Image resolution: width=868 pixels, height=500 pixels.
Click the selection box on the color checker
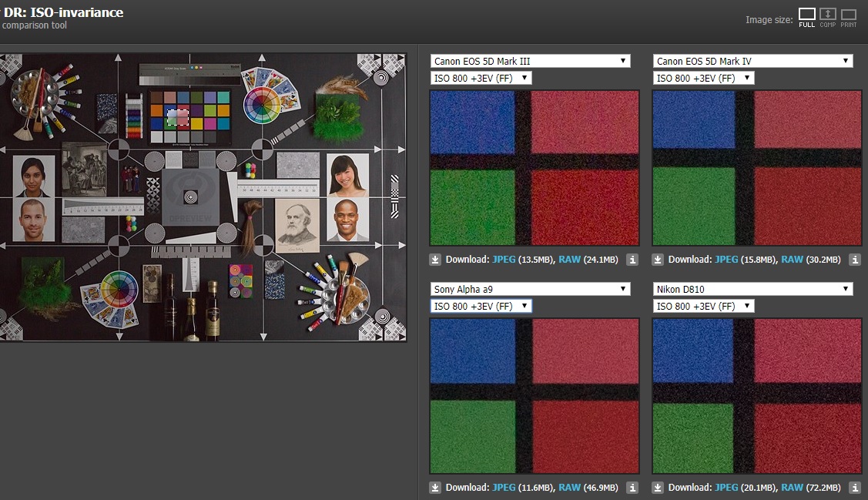click(178, 117)
